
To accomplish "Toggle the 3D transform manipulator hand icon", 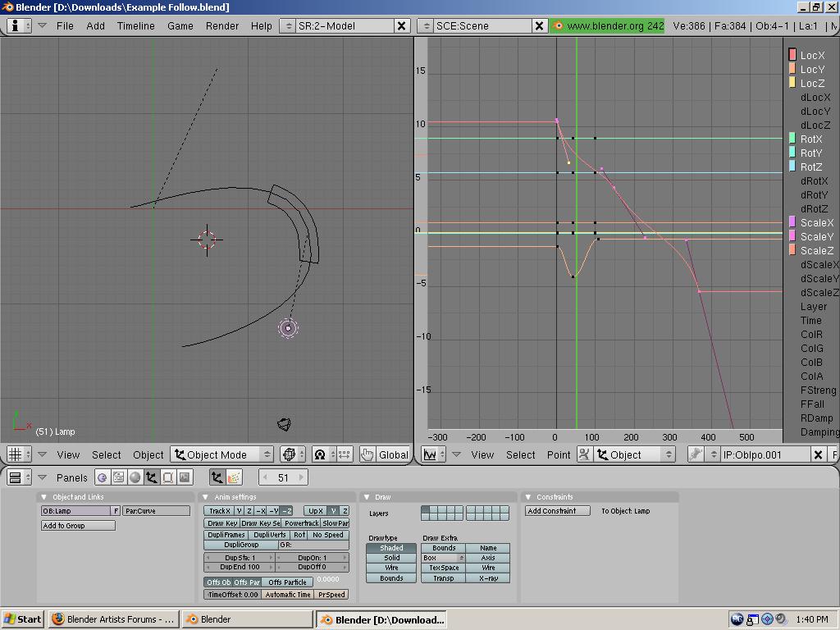I will [367, 454].
